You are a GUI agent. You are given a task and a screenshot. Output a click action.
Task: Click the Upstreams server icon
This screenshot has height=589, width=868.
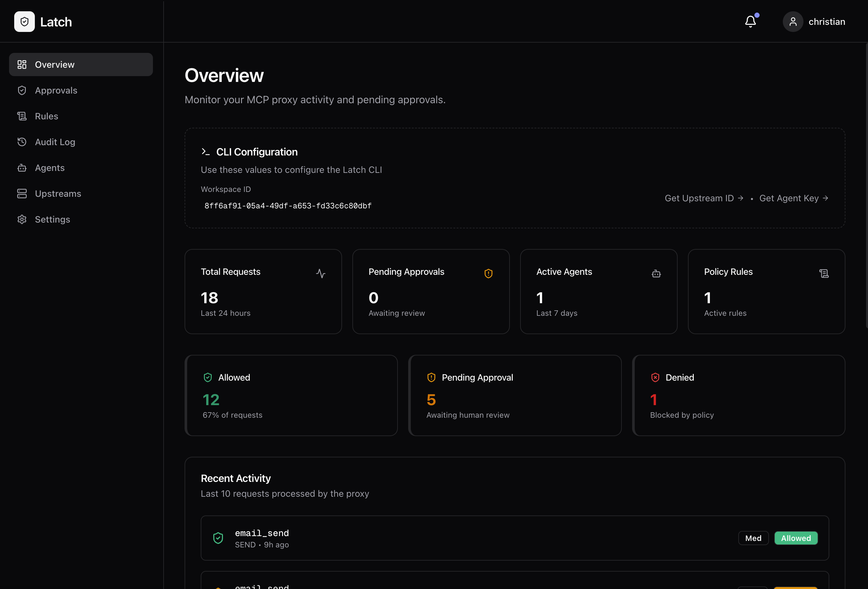(x=22, y=193)
